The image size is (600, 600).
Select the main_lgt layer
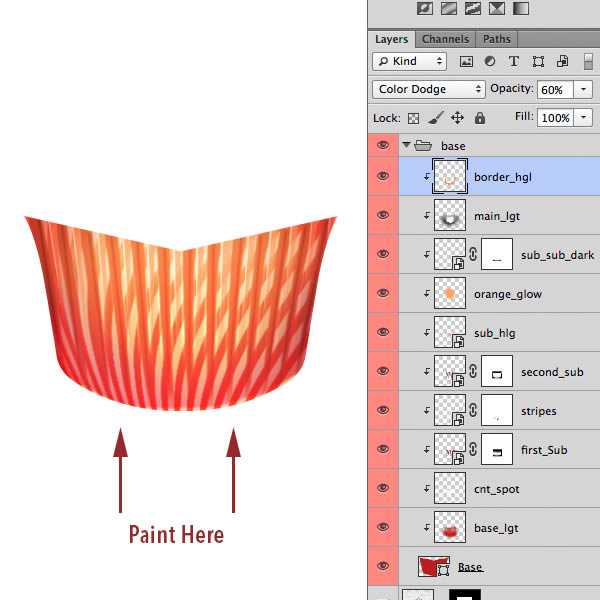(x=497, y=216)
